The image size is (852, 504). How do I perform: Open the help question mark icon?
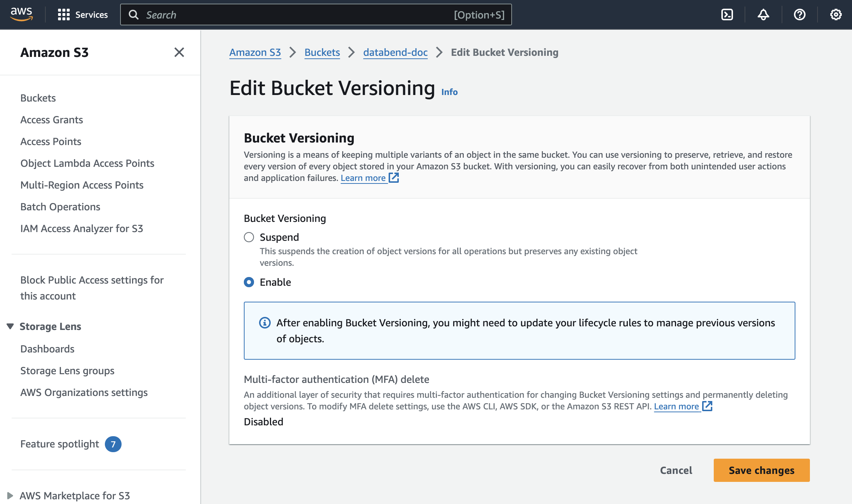coord(799,15)
